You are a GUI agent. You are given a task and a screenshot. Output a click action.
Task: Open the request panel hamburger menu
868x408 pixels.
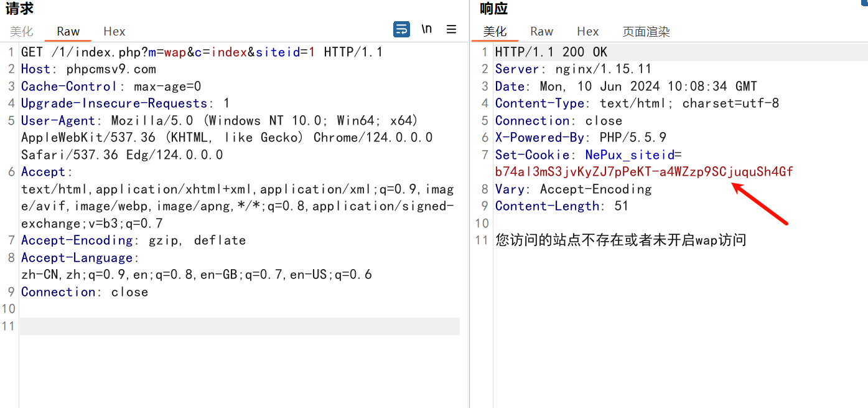tap(452, 29)
